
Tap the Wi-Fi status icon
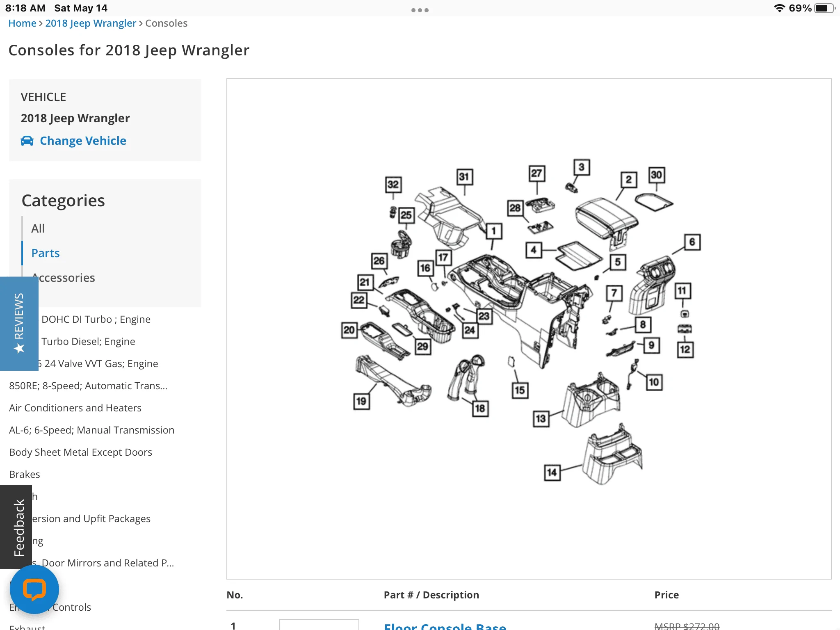pyautogui.click(x=779, y=8)
